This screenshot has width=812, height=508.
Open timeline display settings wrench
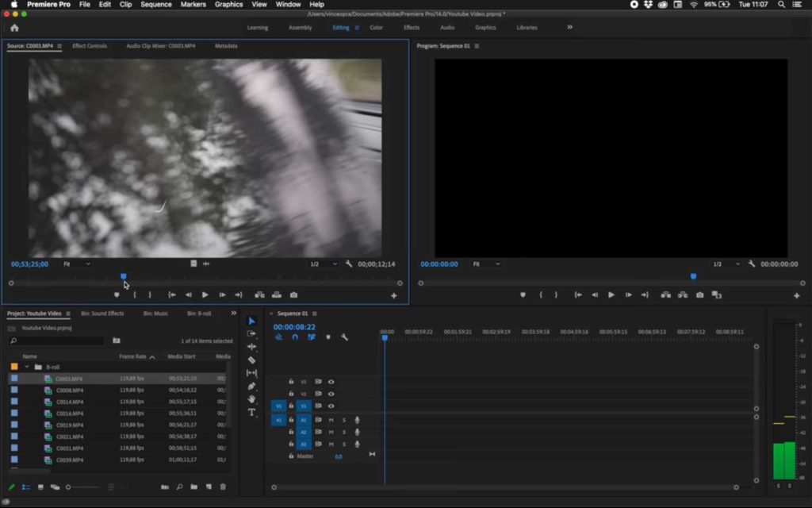[x=344, y=337]
